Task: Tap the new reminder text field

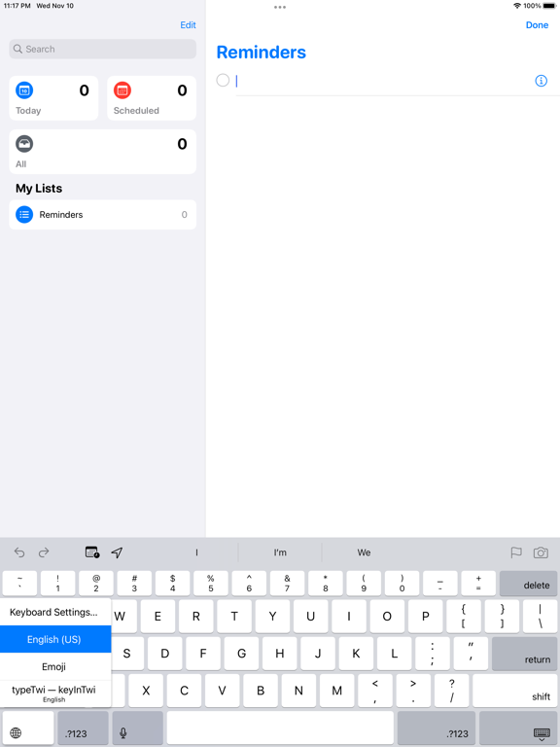Action: [383, 81]
